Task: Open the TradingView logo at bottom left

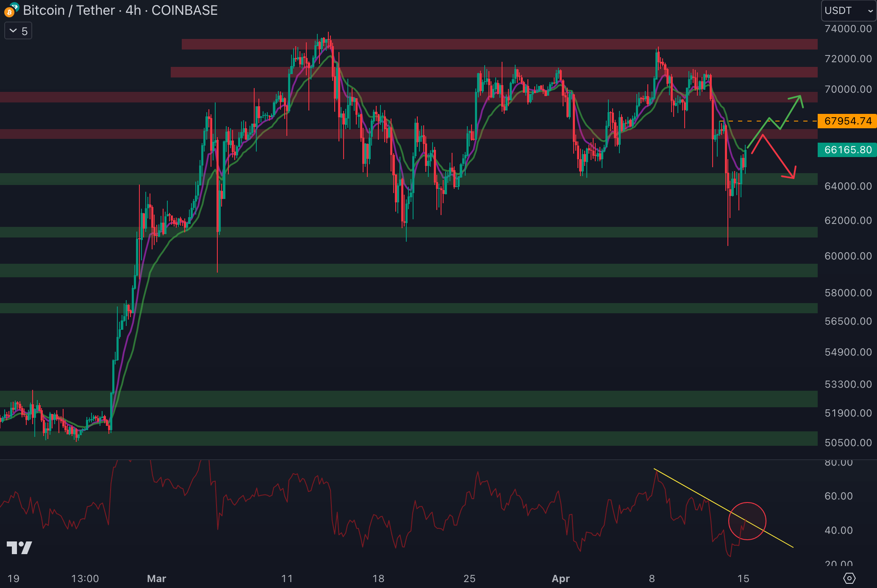Action: pos(19,548)
